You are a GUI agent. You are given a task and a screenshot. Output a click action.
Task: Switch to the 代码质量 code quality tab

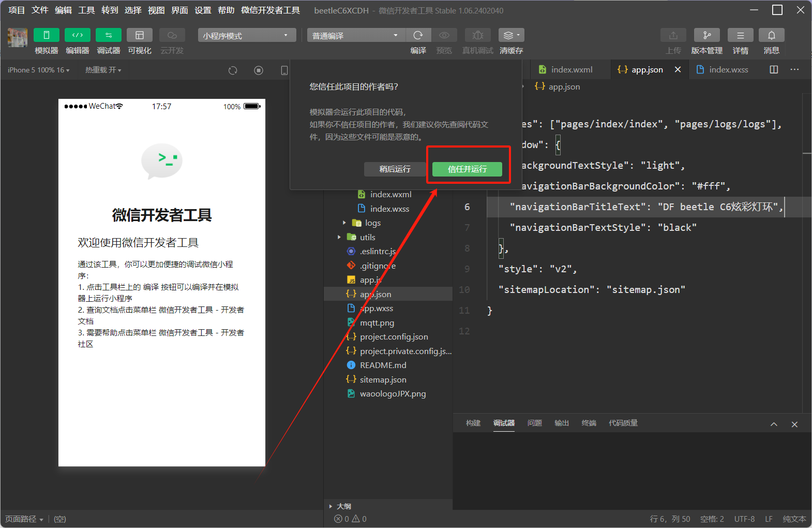(623, 423)
